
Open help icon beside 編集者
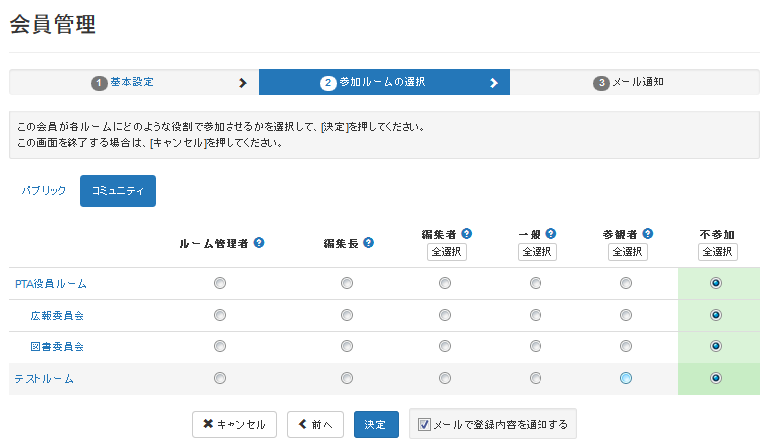coord(467,233)
